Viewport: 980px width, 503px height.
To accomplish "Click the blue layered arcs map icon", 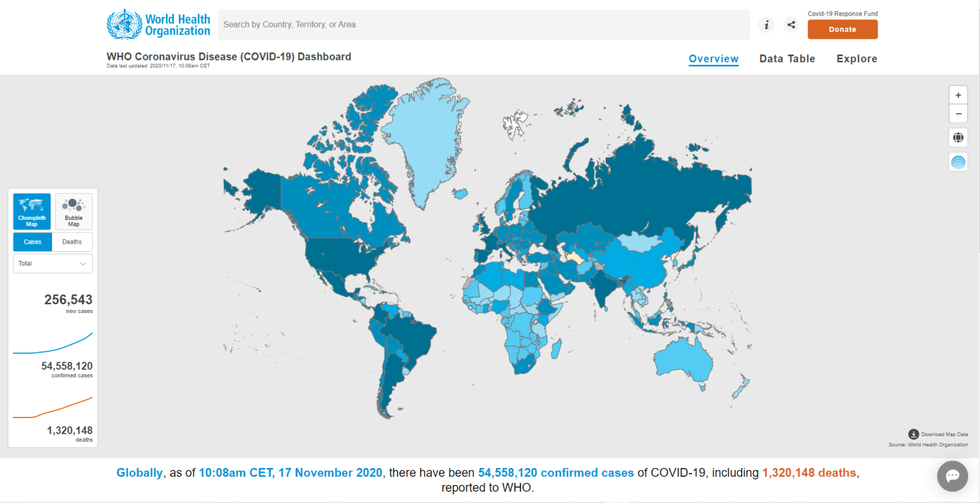I will coord(958,162).
